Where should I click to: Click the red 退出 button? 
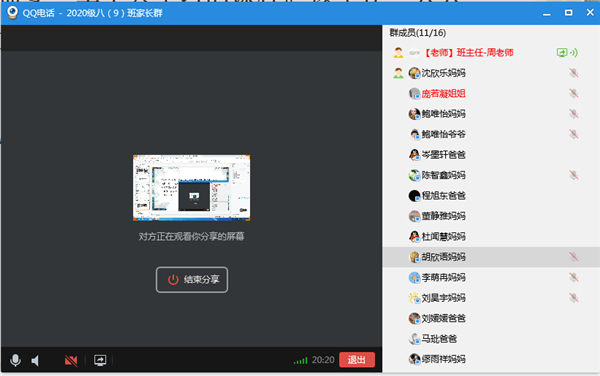pyautogui.click(x=357, y=360)
